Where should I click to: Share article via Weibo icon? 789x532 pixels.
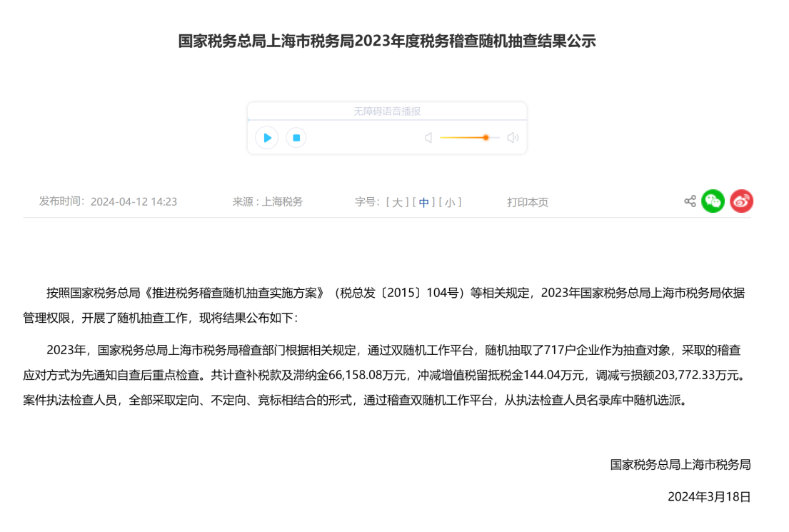coord(741,201)
